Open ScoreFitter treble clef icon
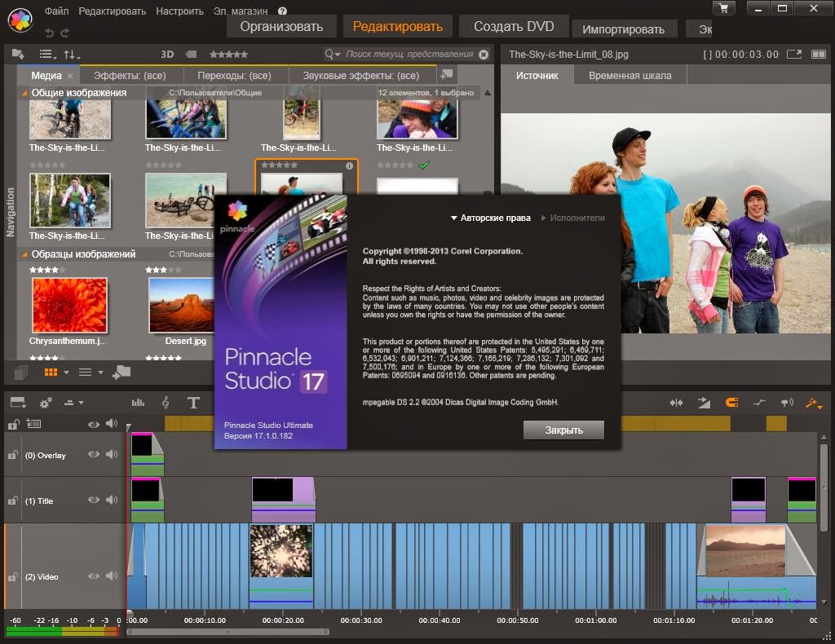The image size is (835, 644). point(166,403)
